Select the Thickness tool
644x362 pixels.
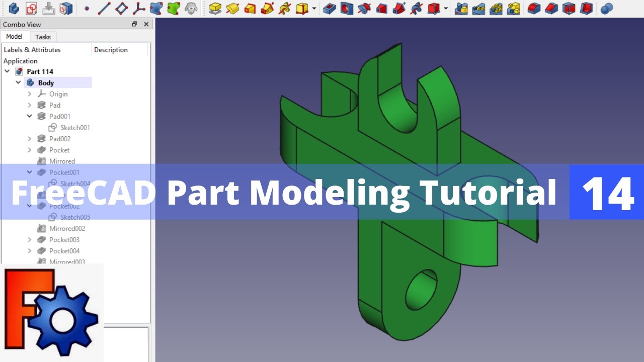(x=586, y=8)
